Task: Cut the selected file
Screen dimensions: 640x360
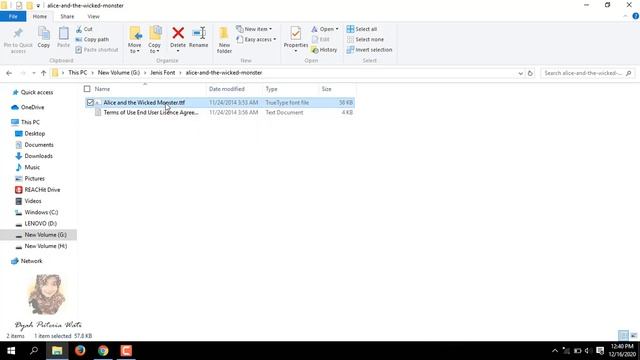Action: click(x=84, y=29)
